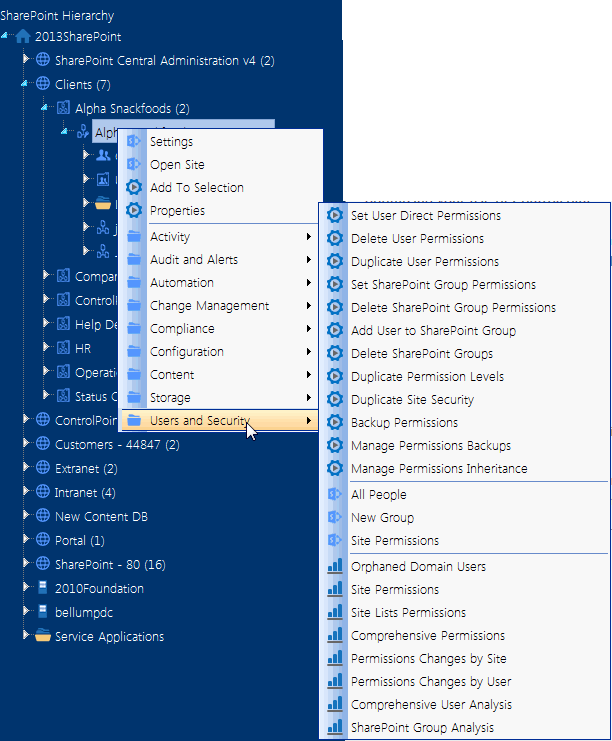
Task: Expand the SharePoint - 80 (16) node
Action: (26, 563)
